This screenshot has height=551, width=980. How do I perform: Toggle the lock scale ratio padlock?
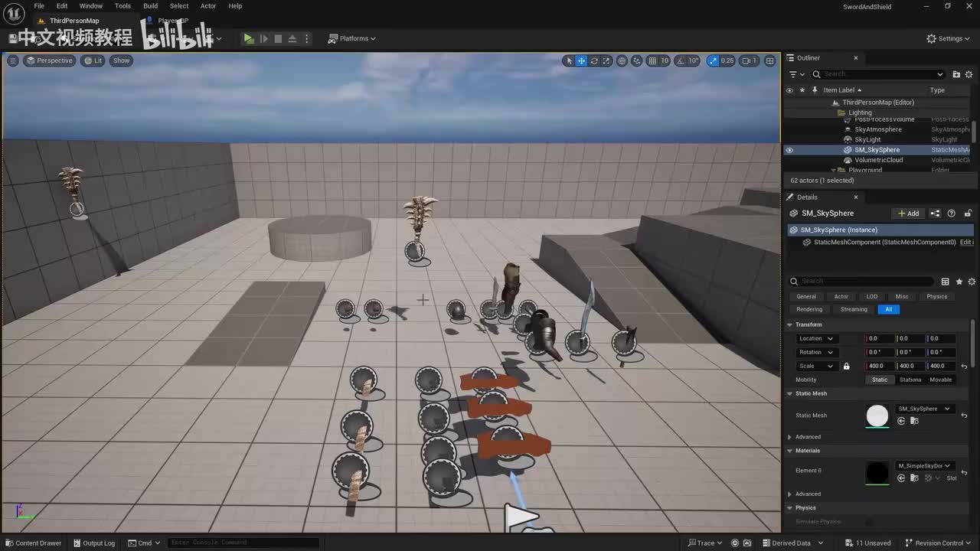point(846,367)
